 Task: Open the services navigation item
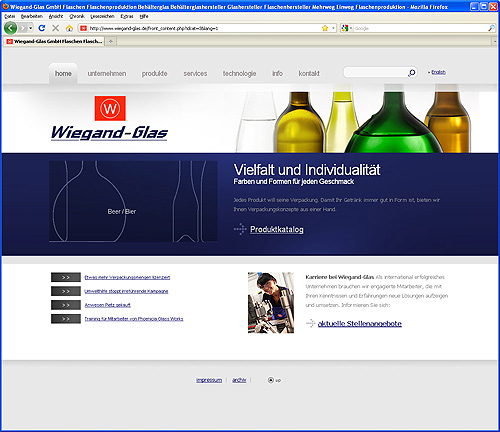click(195, 73)
